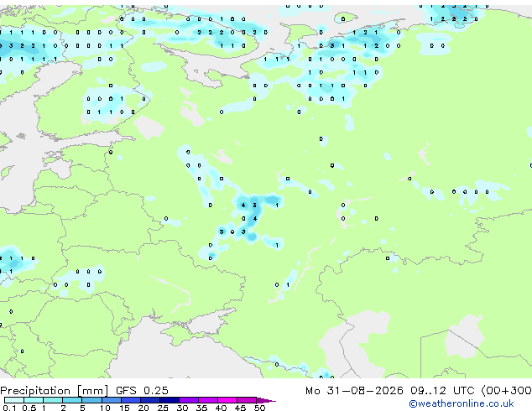Click the '10' legend scale label
The height and width of the screenshot is (411, 532).
coord(105,408)
